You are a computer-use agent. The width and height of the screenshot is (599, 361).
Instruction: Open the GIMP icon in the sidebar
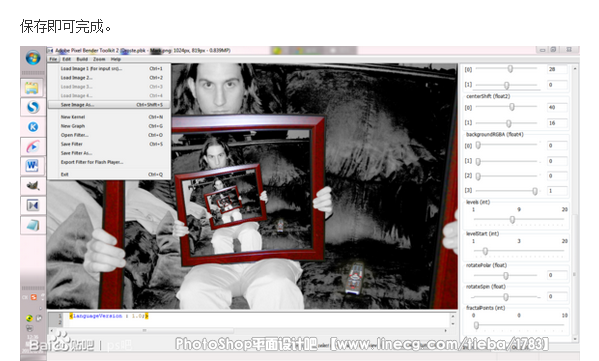(x=33, y=186)
